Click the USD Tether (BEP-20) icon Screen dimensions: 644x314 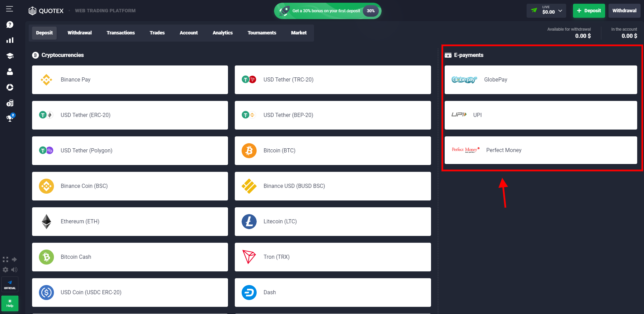249,115
